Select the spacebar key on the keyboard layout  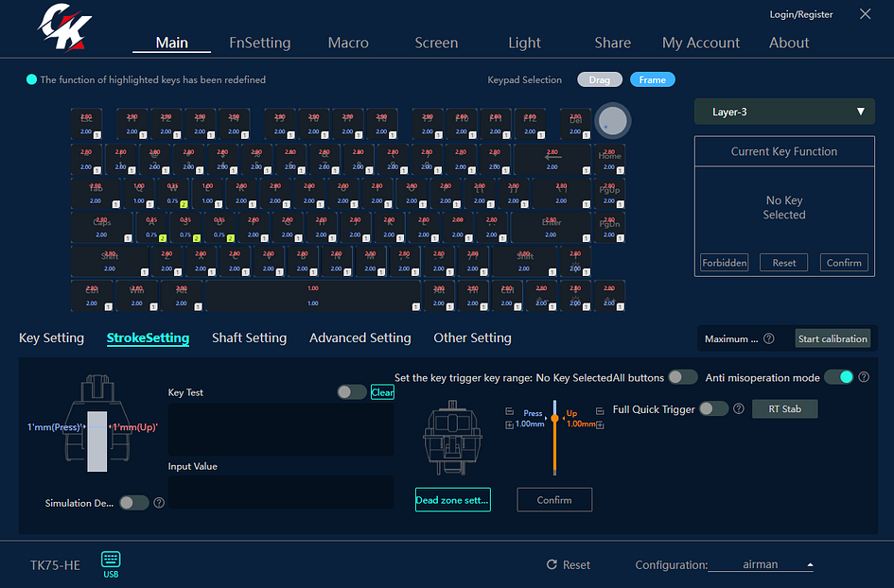pos(313,296)
